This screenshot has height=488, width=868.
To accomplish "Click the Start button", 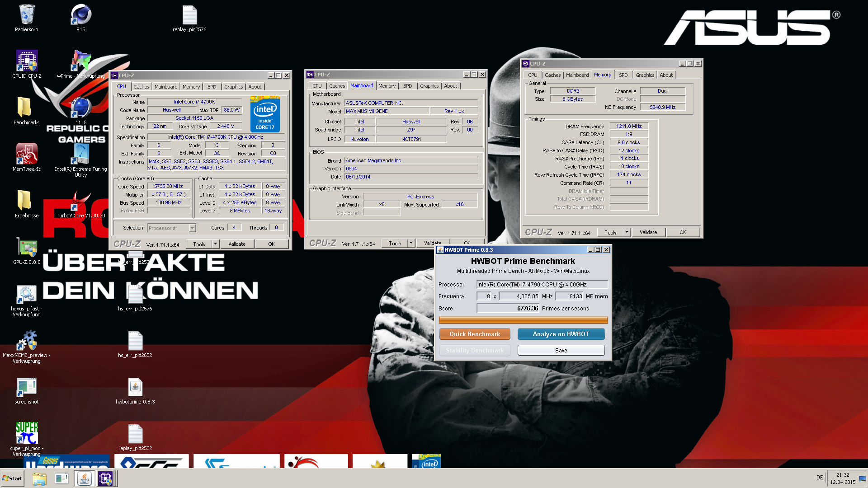I will (12, 479).
